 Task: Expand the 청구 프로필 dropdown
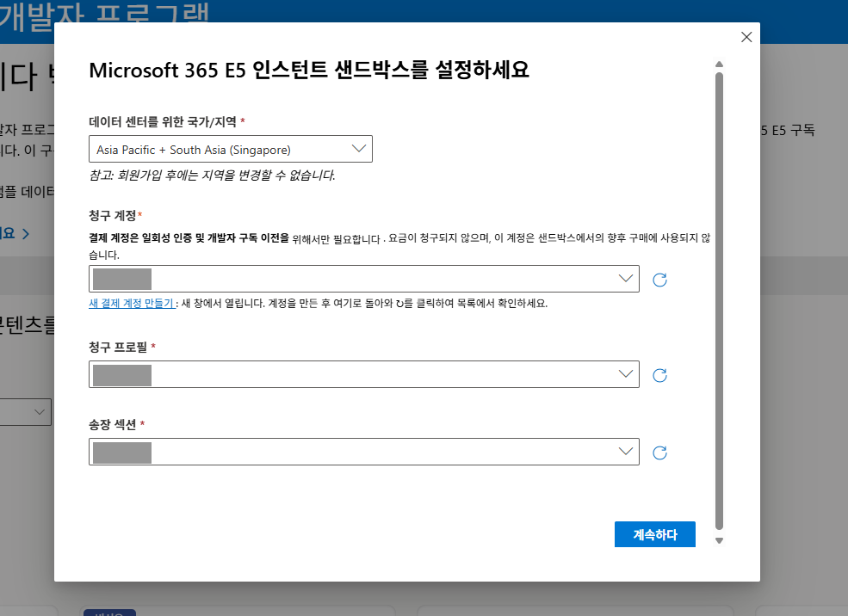click(x=364, y=374)
